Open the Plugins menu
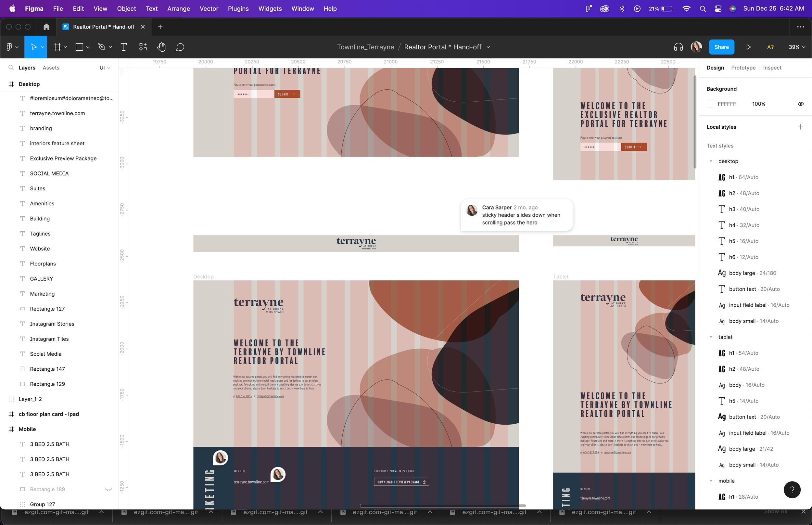 [x=238, y=8]
